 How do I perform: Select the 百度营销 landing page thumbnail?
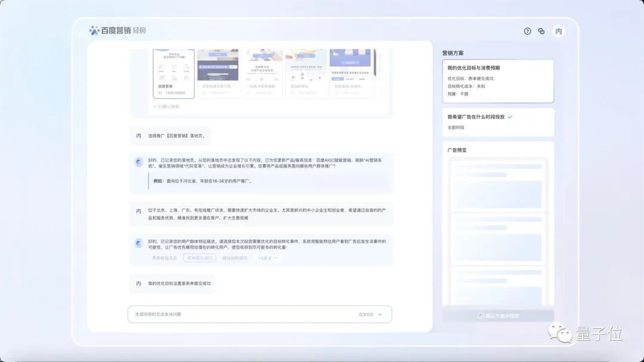(x=174, y=73)
